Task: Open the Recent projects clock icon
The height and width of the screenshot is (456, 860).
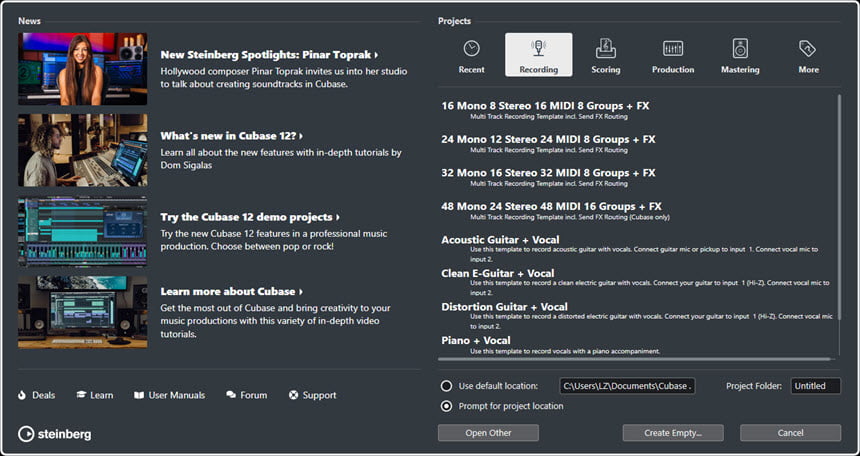Action: [471, 48]
